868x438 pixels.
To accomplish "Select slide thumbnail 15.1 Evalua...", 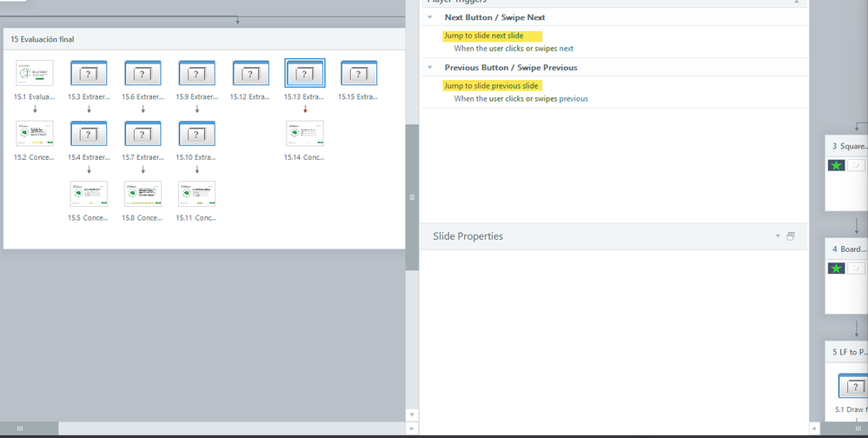I will click(35, 73).
